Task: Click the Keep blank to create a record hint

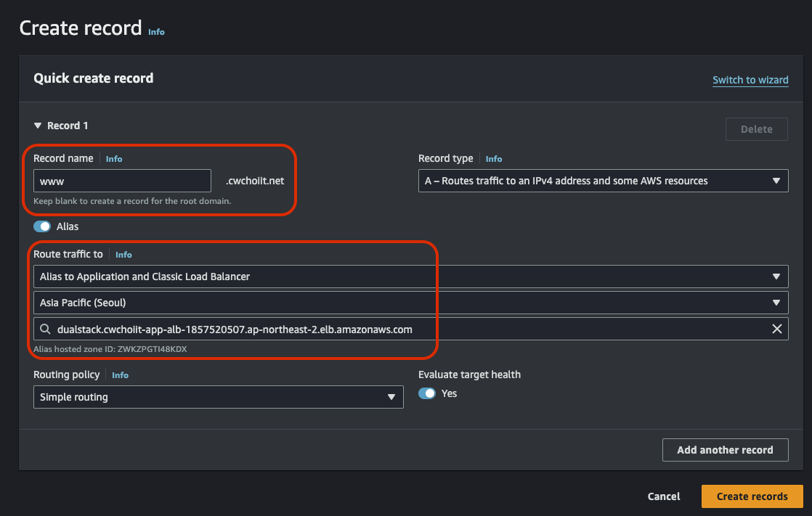Action: point(132,201)
